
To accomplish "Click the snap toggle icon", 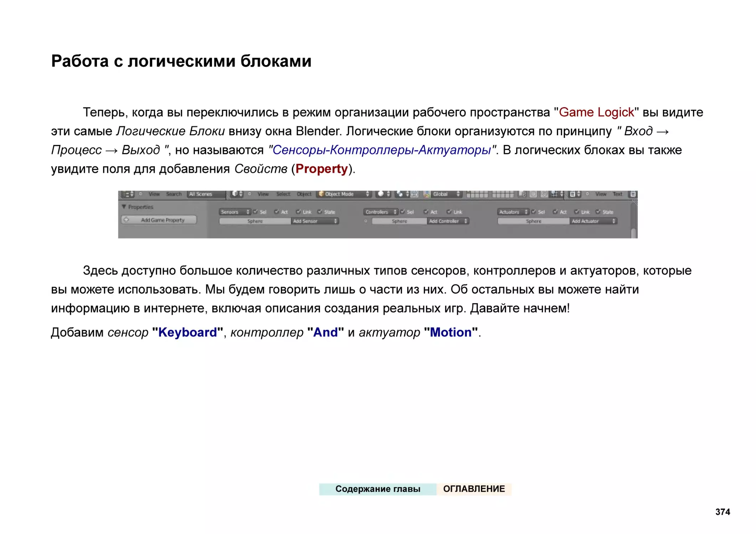I will [544, 194].
